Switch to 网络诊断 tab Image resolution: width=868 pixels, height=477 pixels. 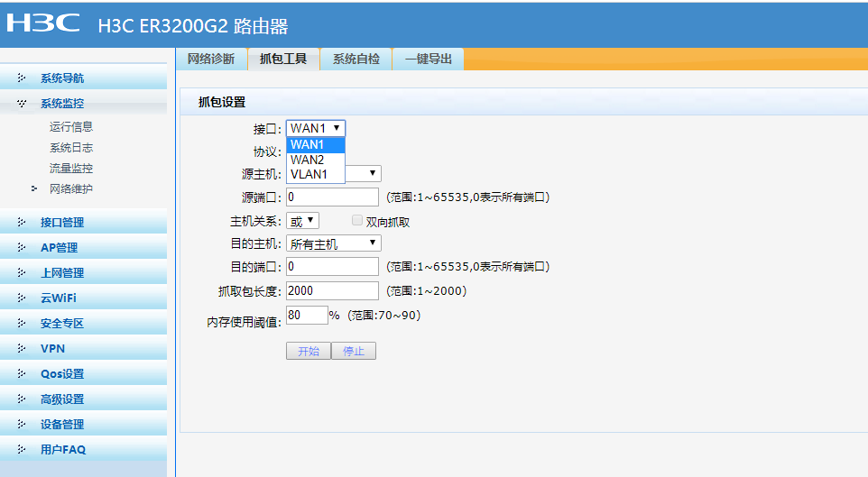(211, 59)
